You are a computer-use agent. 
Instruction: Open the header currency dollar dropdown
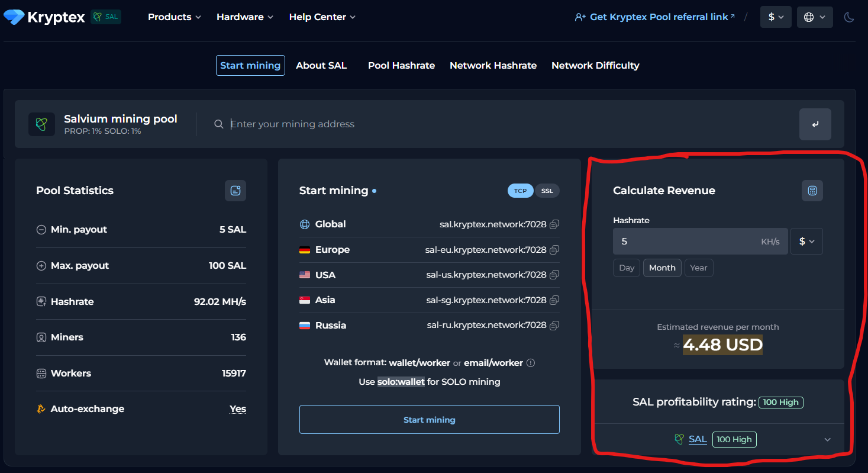pos(776,17)
